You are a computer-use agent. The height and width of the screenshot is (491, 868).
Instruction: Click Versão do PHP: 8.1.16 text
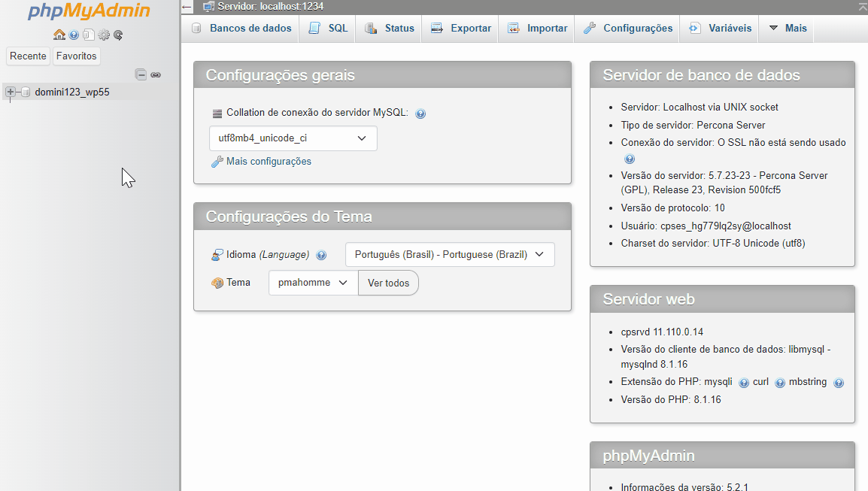point(671,400)
